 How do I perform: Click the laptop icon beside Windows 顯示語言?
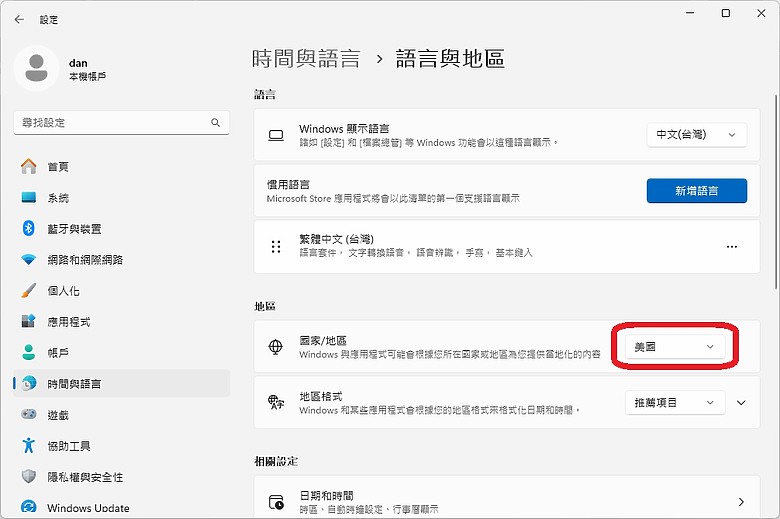tap(276, 135)
